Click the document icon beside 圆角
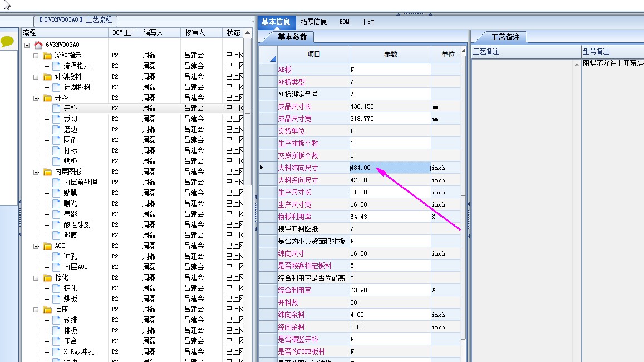Screen dimensions: 644x362 click(x=56, y=140)
